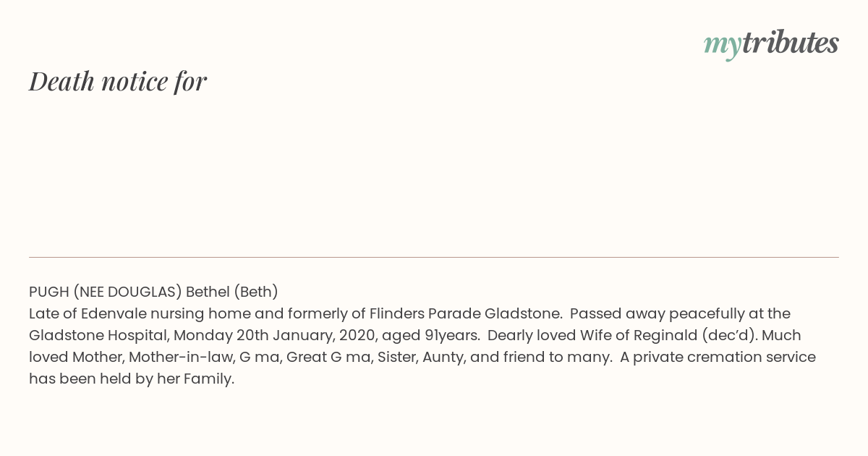Click the phrase "friend to many"
The height and width of the screenshot is (456, 868).
point(559,357)
